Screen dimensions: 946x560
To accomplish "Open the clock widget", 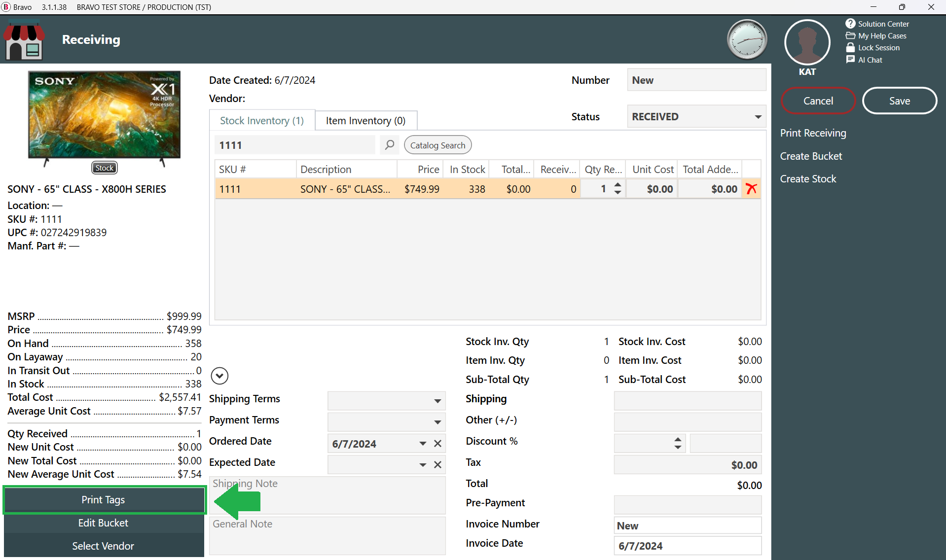I will pyautogui.click(x=747, y=39).
